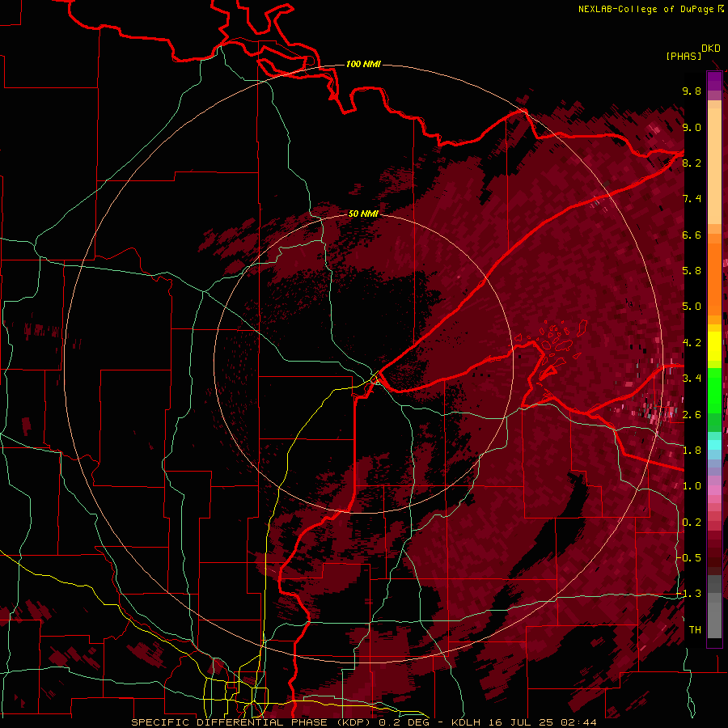The image size is (728, 728).
Task: Pick the pale peach segment of the color bar
Action: pyautogui.click(x=714, y=167)
